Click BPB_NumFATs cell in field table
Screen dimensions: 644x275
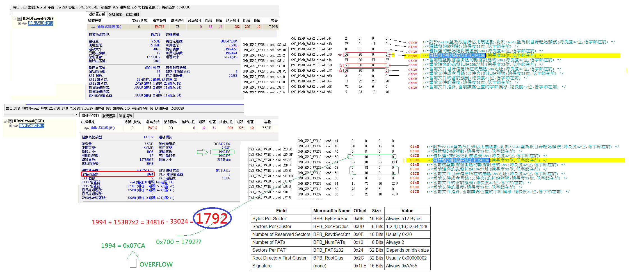332,242
